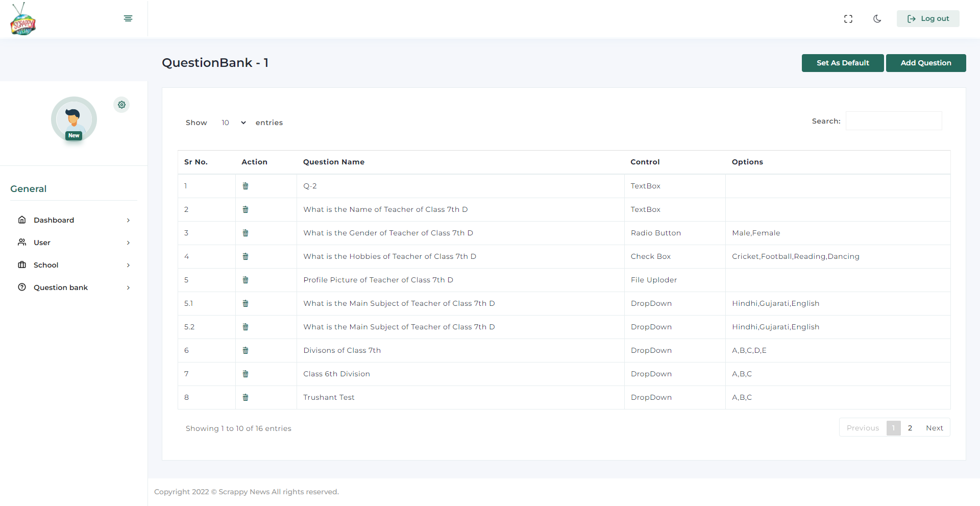This screenshot has height=506, width=980.
Task: Delete the Class 6th Division question
Action: pyautogui.click(x=246, y=374)
